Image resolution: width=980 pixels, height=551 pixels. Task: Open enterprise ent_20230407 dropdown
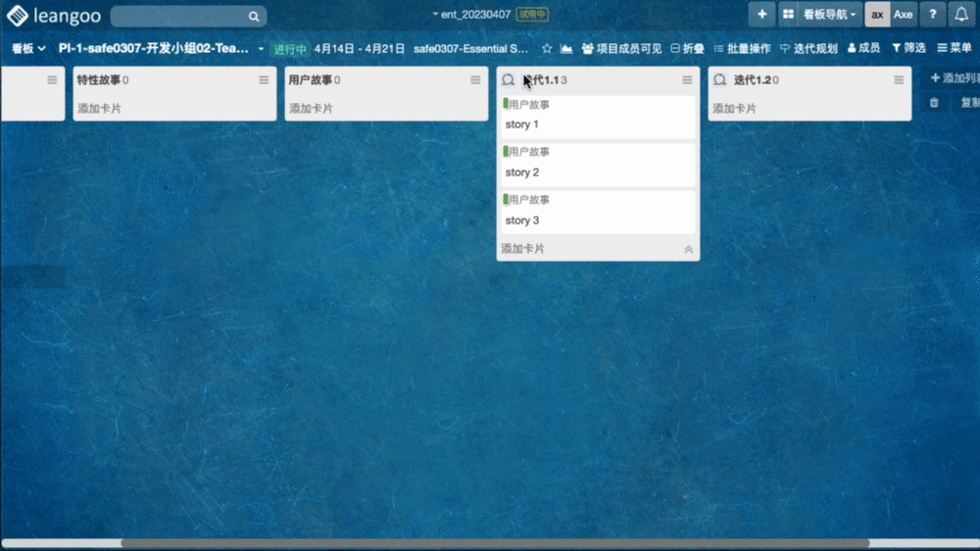[474, 15]
